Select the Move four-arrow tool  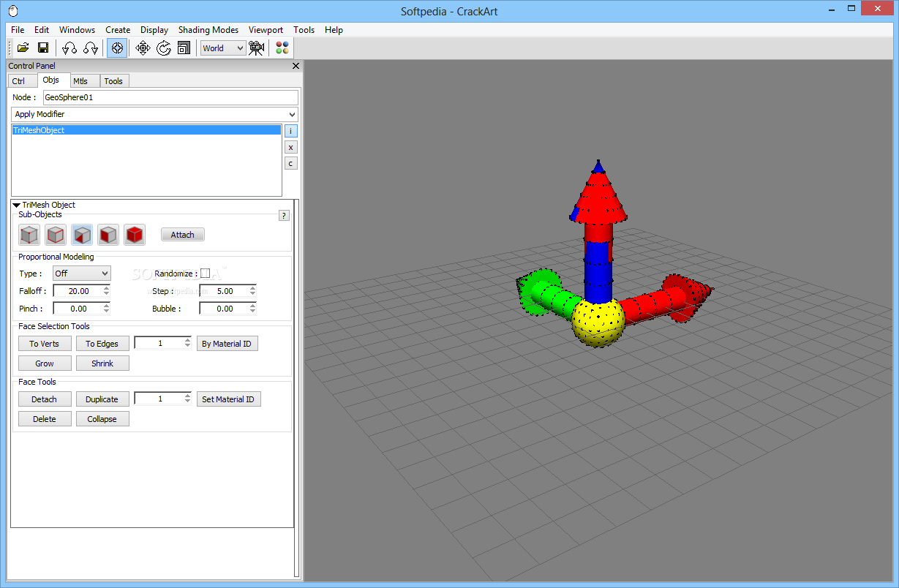click(143, 48)
